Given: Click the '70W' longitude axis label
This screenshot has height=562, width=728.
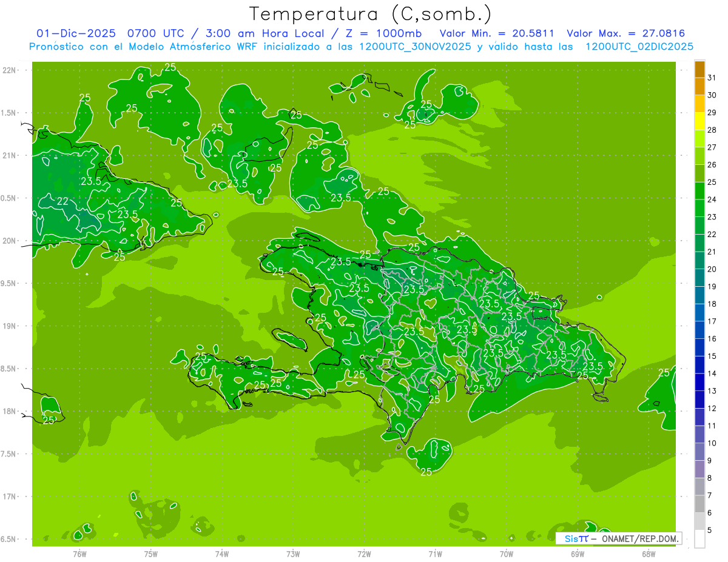Looking at the screenshot, I should pos(507,554).
